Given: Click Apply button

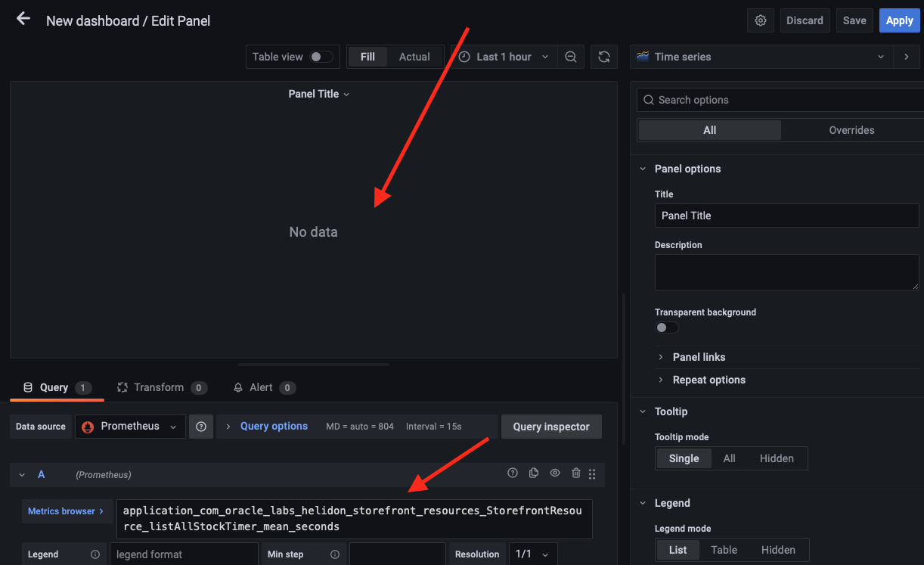Looking at the screenshot, I should pyautogui.click(x=899, y=20).
